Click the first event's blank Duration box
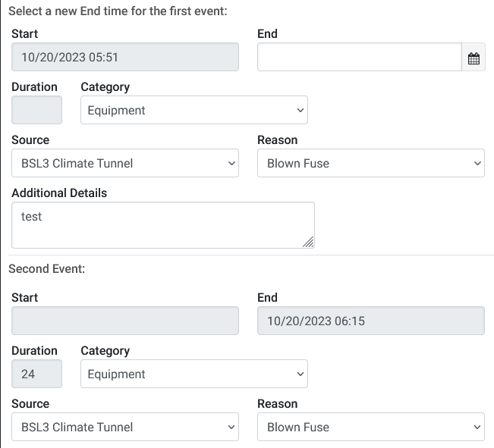The height and width of the screenshot is (448, 494). (37, 110)
